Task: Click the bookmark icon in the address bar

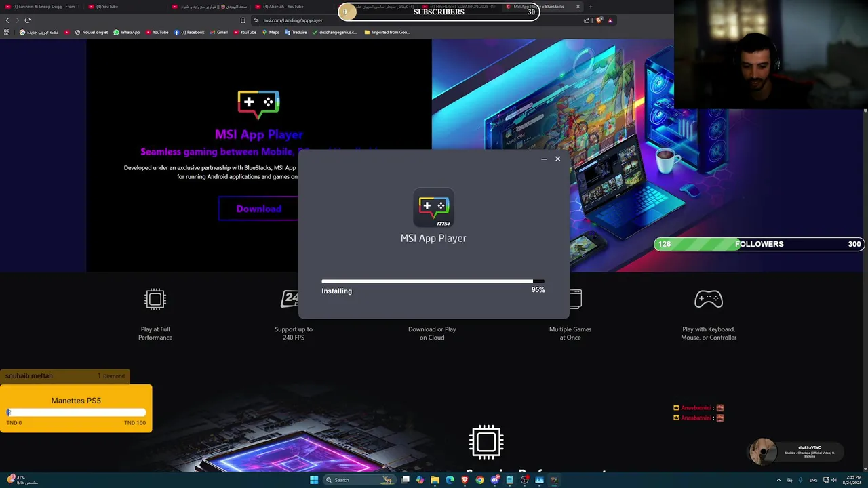Action: [x=243, y=20]
